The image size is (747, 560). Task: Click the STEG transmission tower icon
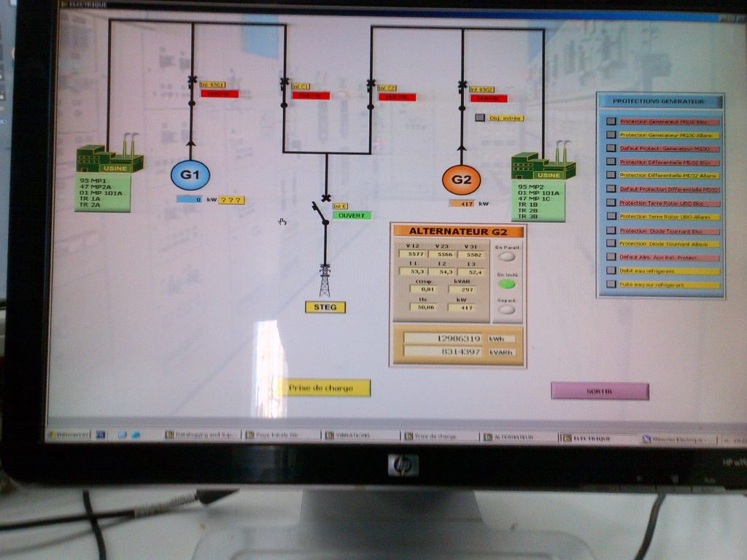click(325, 279)
